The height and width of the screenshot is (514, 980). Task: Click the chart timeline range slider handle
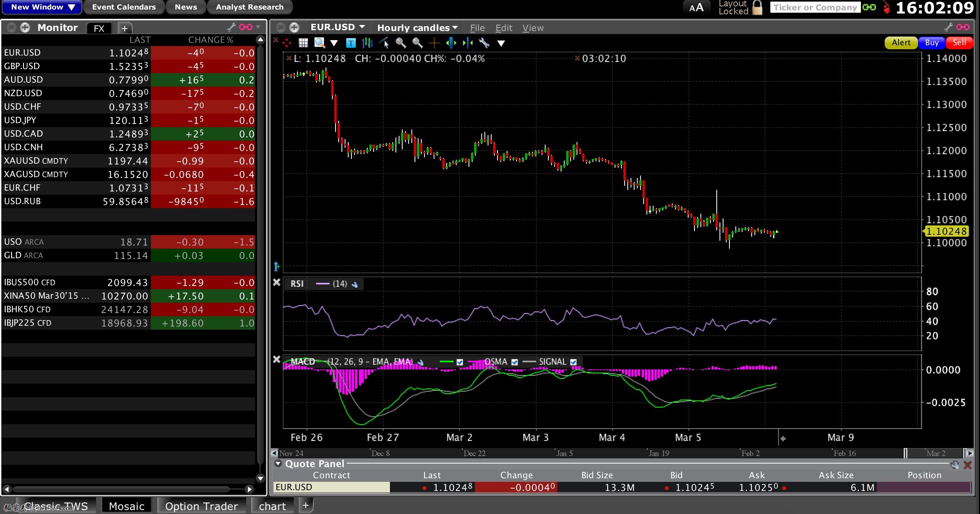(x=906, y=453)
